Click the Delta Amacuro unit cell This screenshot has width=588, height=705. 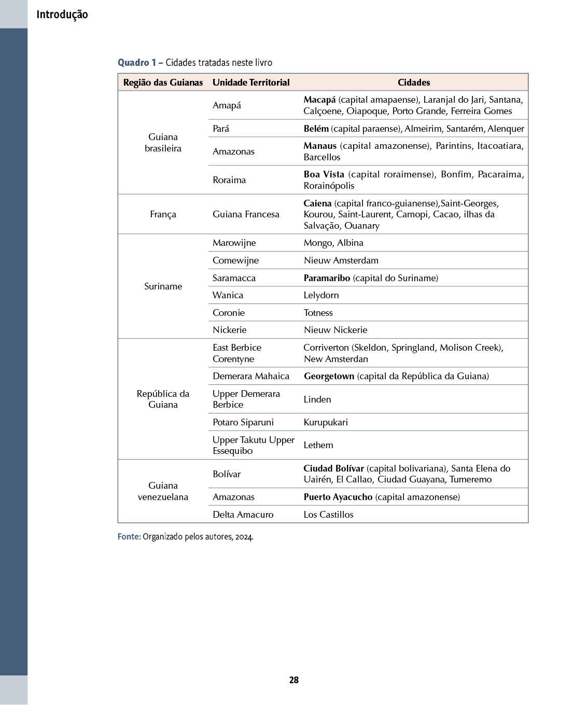pyautogui.click(x=243, y=515)
